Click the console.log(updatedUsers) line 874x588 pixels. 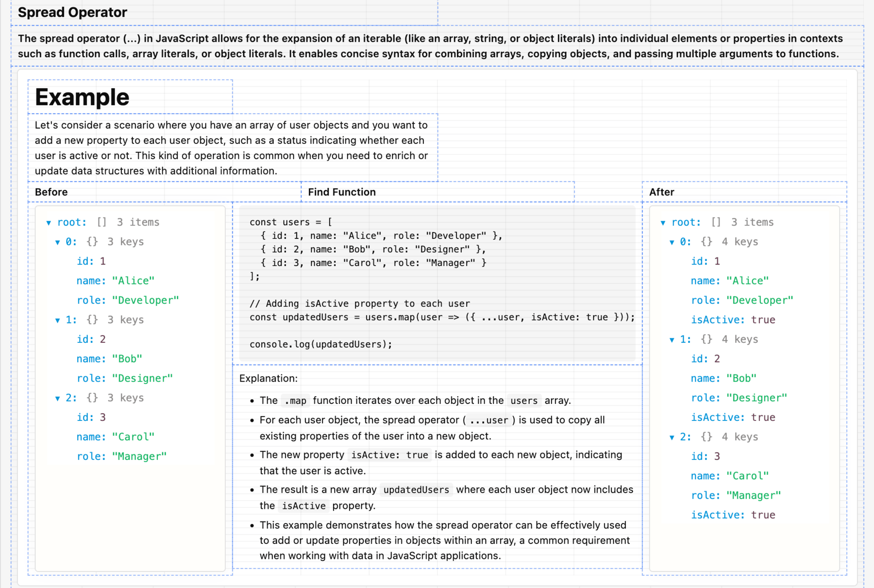[x=321, y=344]
